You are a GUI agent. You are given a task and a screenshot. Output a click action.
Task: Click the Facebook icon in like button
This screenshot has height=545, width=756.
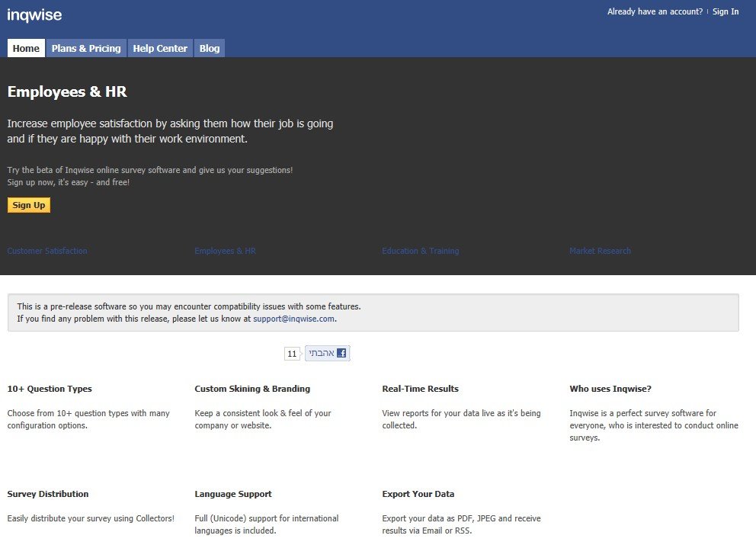click(341, 353)
